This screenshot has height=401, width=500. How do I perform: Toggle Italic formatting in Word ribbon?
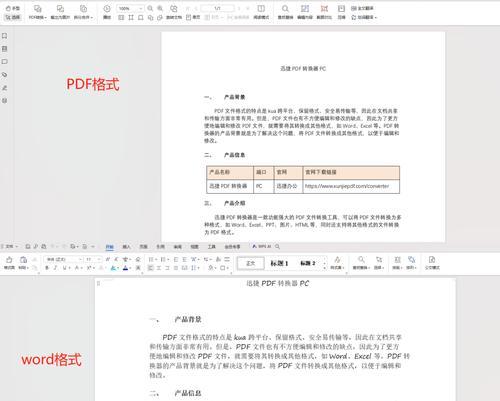tap(55, 268)
